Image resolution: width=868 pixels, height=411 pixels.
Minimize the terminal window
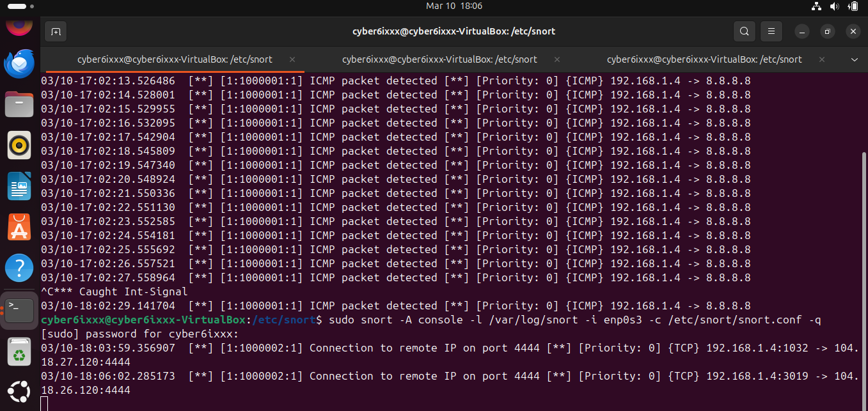click(803, 31)
